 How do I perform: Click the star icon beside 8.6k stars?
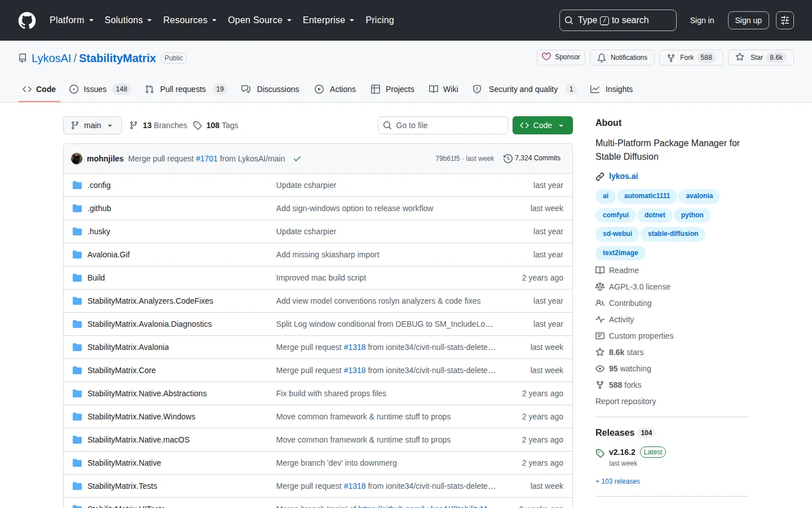click(600, 352)
